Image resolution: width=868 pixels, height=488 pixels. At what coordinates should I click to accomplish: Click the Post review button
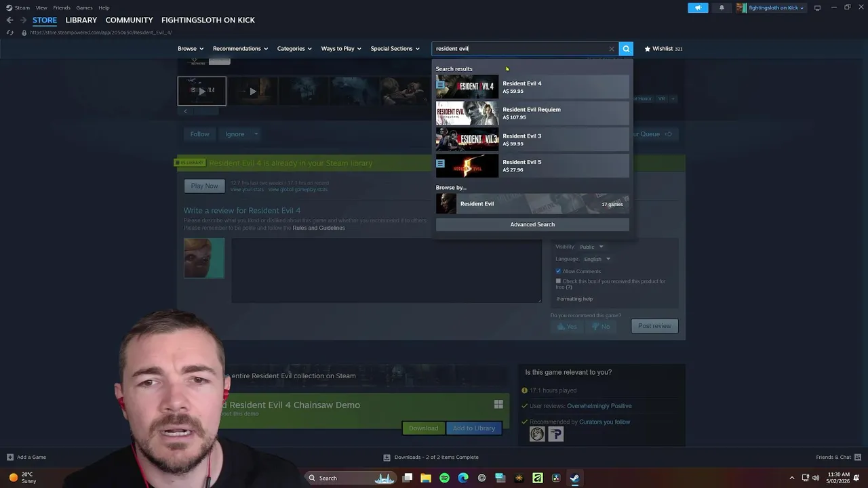pos(654,326)
